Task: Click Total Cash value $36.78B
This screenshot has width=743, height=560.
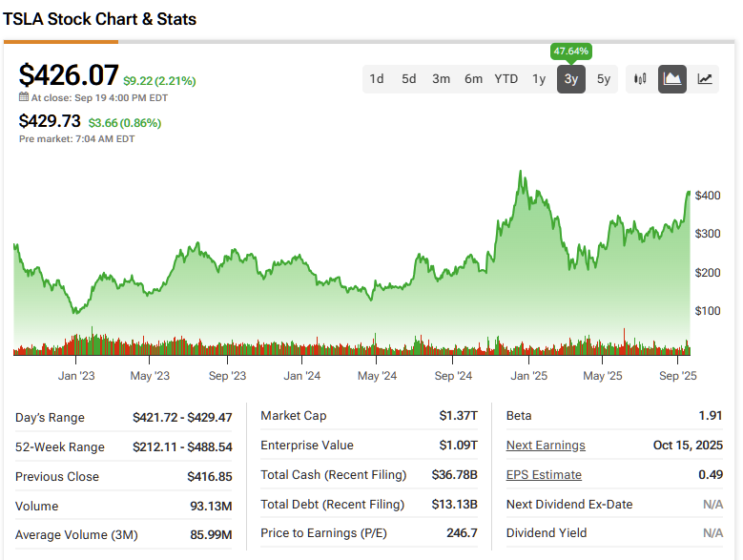Action: [454, 475]
